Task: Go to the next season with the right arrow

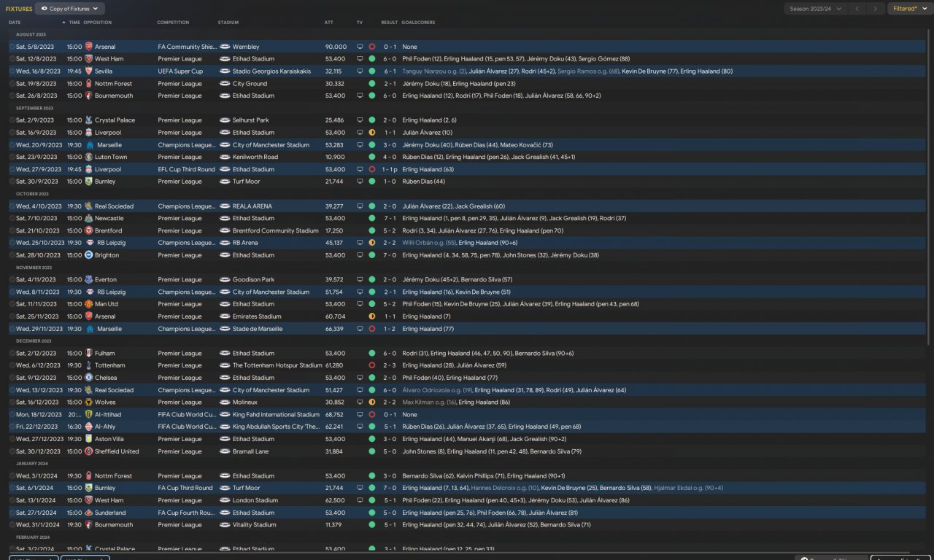Action: click(x=876, y=9)
